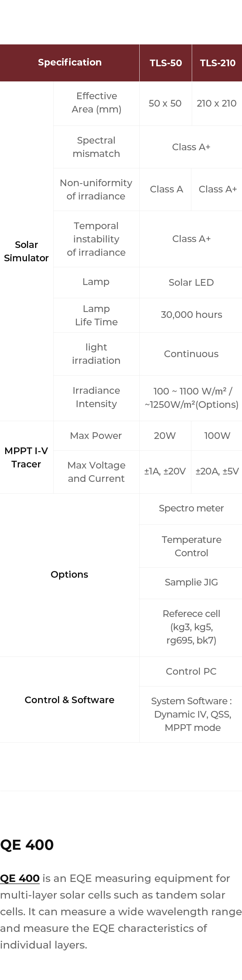The width and height of the screenshot is (242, 980).
Task: Select the Specification column header
Action: coord(69,63)
